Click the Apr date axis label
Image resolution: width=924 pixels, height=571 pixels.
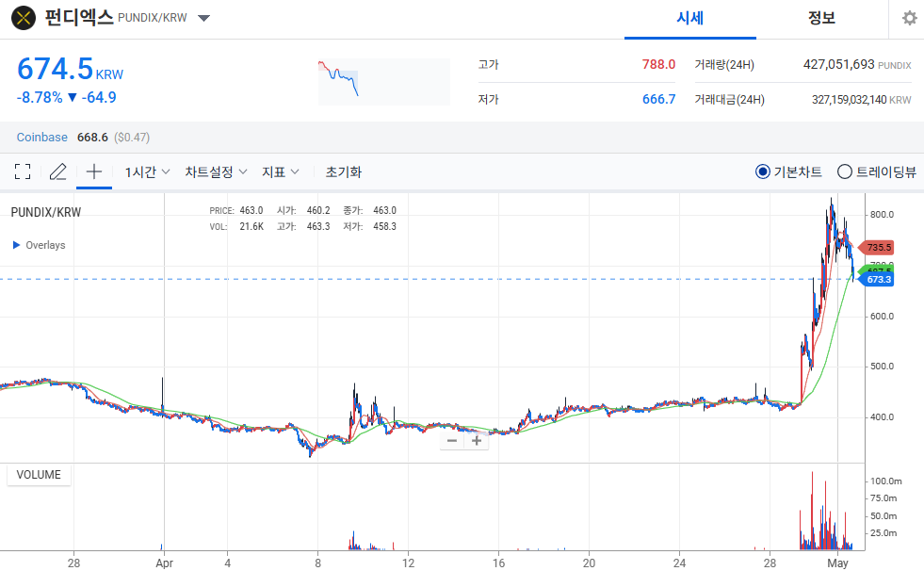point(165,563)
